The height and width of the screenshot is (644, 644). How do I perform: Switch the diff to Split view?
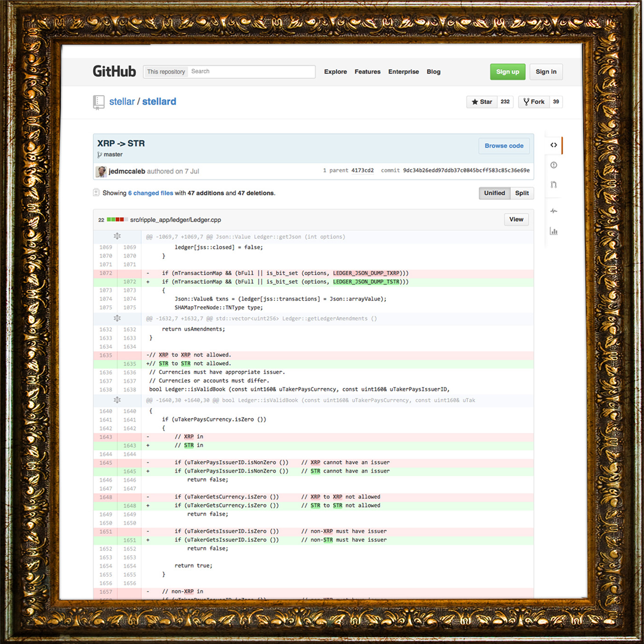coord(522,193)
